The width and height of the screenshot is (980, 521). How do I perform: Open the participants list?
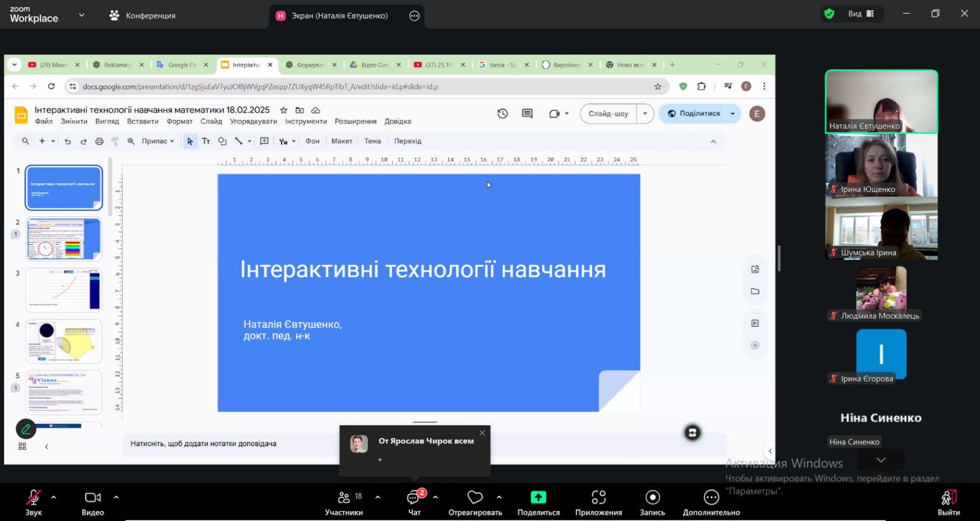(x=344, y=502)
